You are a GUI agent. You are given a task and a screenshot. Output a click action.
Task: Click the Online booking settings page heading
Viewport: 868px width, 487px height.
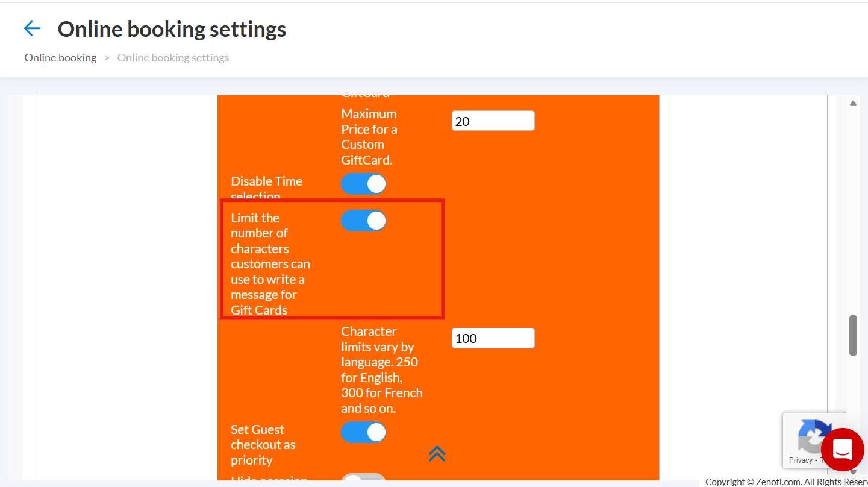172,29
